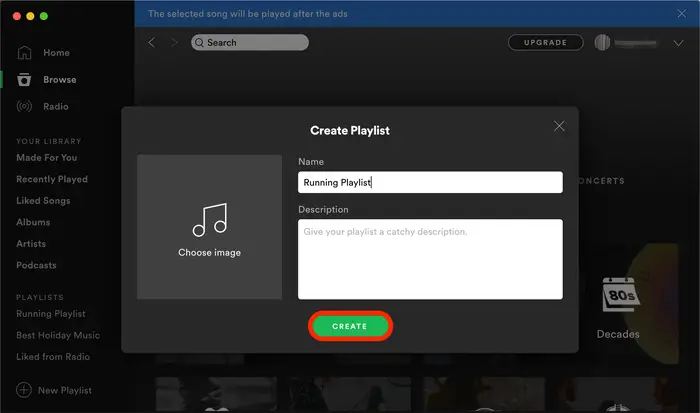Open the Home section

click(56, 53)
